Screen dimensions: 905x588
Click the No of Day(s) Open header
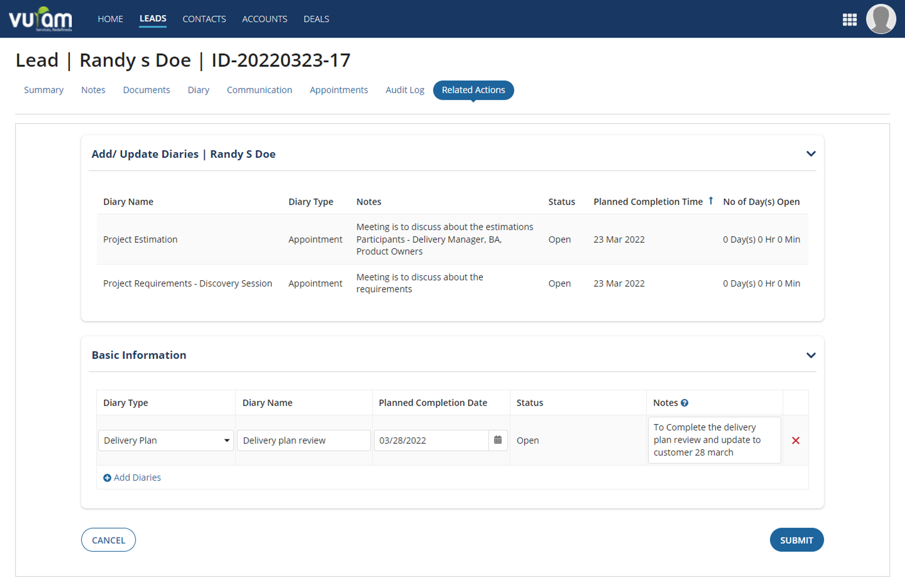point(761,202)
